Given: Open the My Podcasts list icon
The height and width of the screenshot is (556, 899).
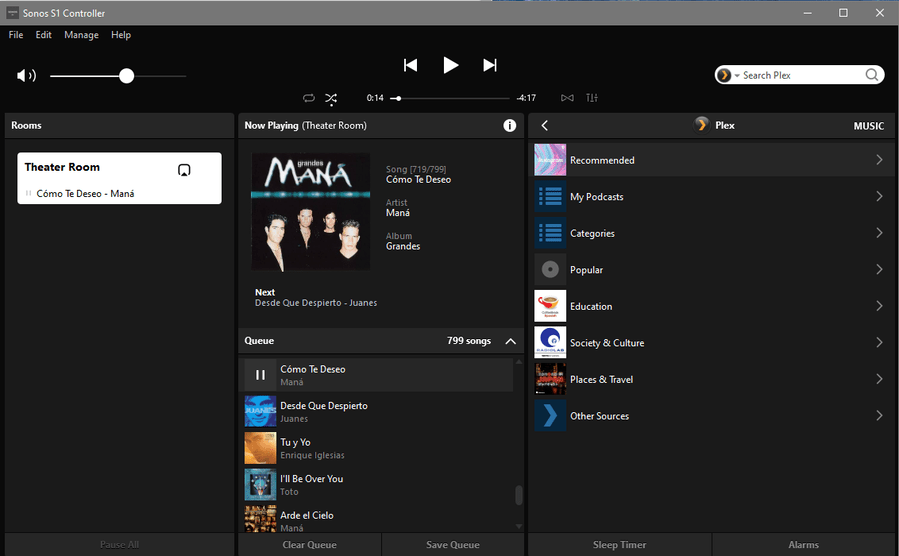Looking at the screenshot, I should pos(550,197).
